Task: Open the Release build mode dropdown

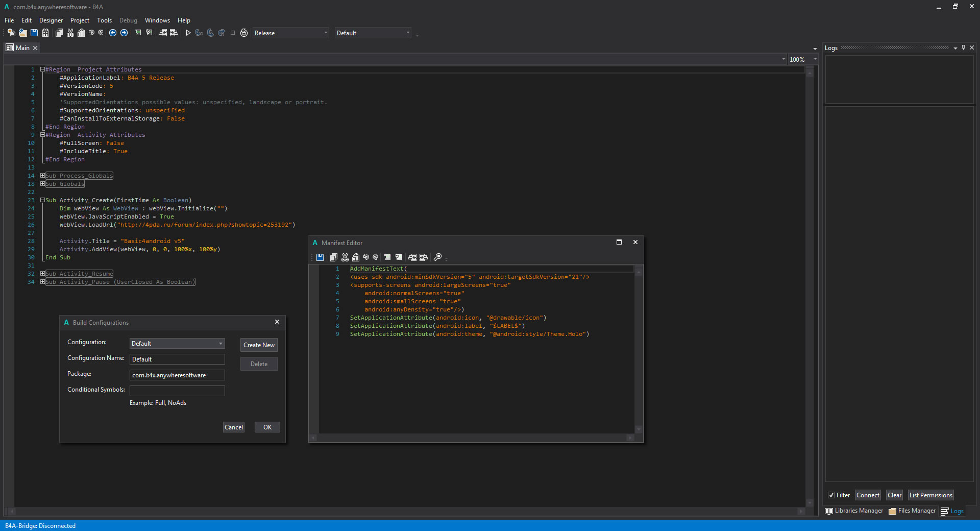Action: [x=290, y=33]
